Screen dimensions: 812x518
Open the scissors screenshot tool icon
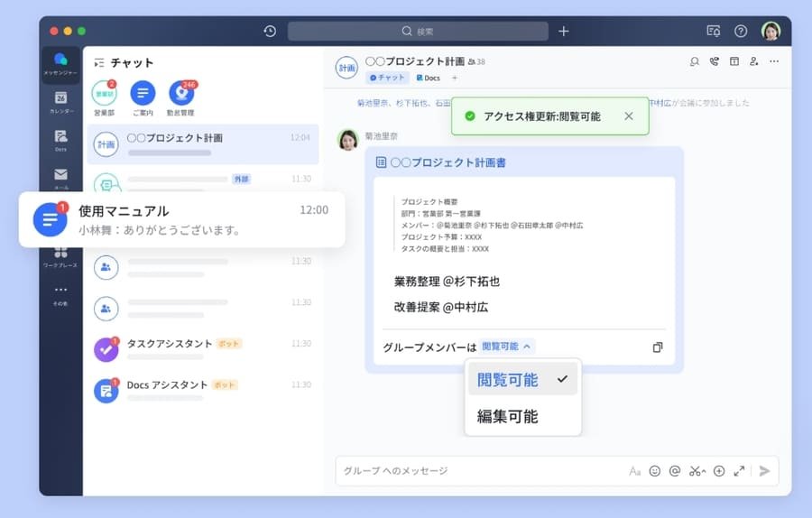tap(697, 471)
